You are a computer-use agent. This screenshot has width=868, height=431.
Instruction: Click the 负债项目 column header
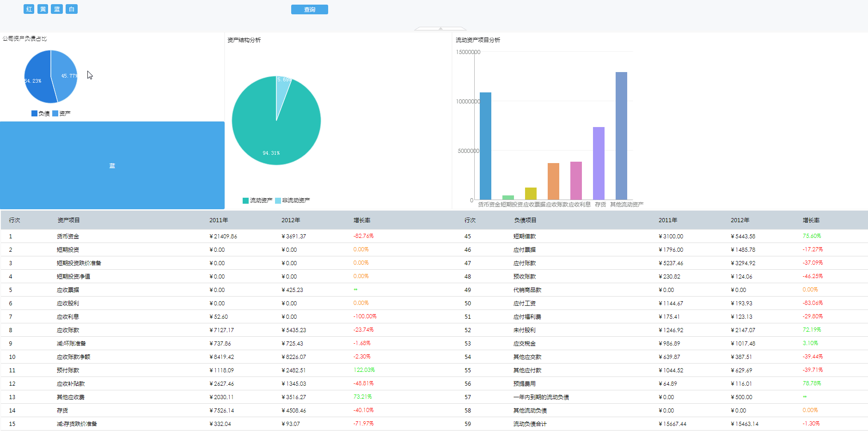[x=525, y=220]
